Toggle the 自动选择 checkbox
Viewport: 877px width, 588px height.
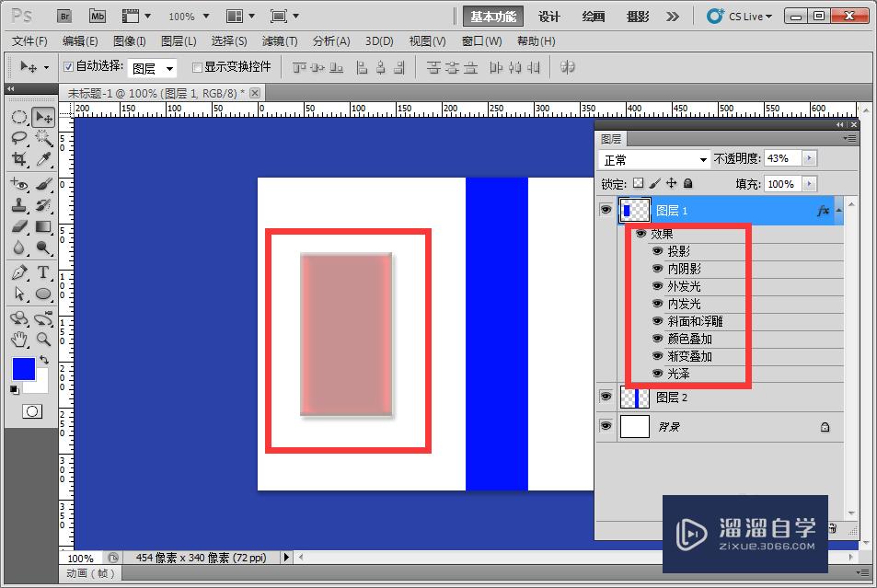tap(69, 67)
